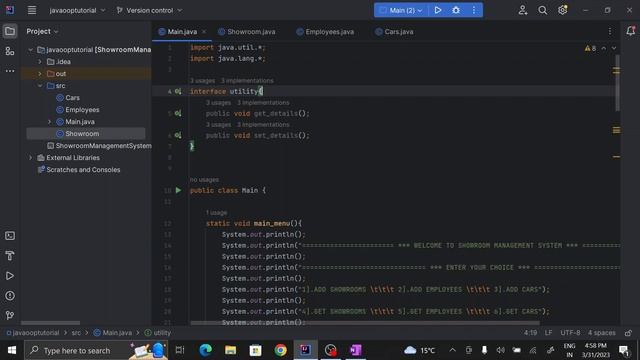Open Code With Me user icon
This screenshot has width=640, height=360.
[522, 10]
